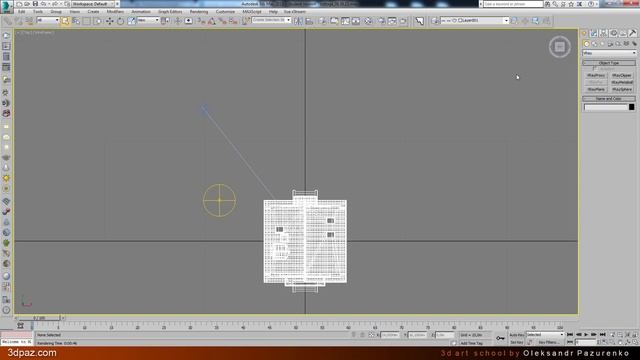Image resolution: width=640 pixels, height=360 pixels.
Task: Click the Save File icon in quick access toolbar
Action: tap(36, 4)
